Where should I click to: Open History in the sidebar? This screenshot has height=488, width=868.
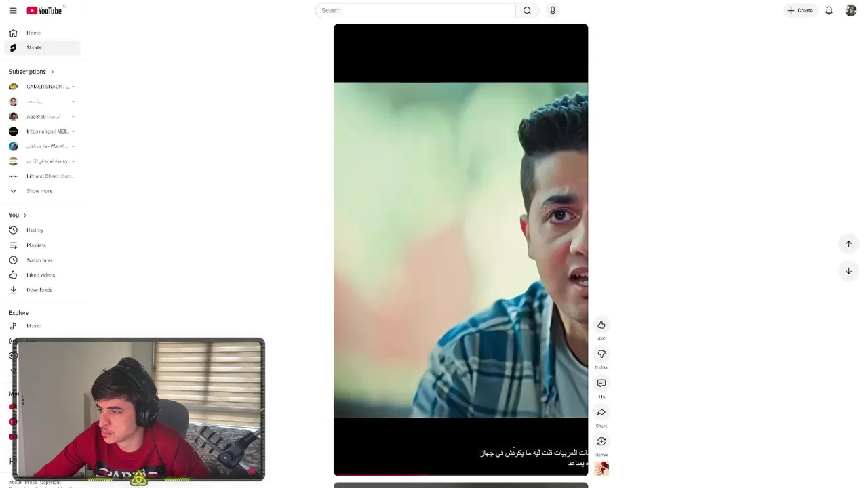click(x=42, y=230)
